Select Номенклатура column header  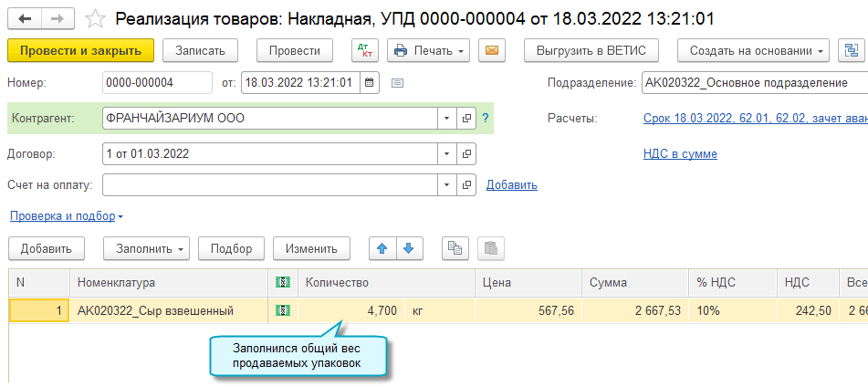[x=169, y=282]
